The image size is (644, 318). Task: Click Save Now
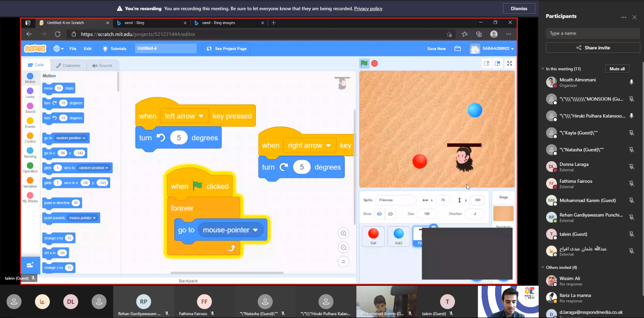437,48
